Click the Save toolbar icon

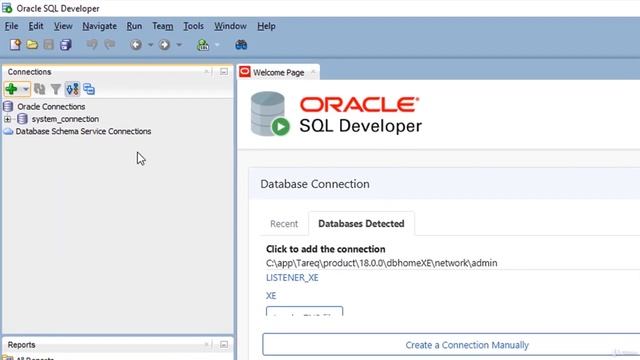point(49,44)
